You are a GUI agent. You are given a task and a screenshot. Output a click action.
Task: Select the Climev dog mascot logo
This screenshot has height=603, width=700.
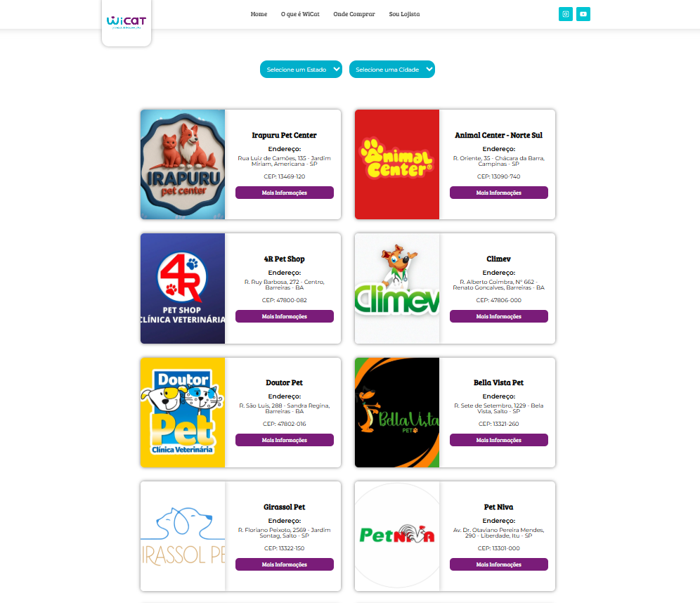pyautogui.click(x=397, y=288)
